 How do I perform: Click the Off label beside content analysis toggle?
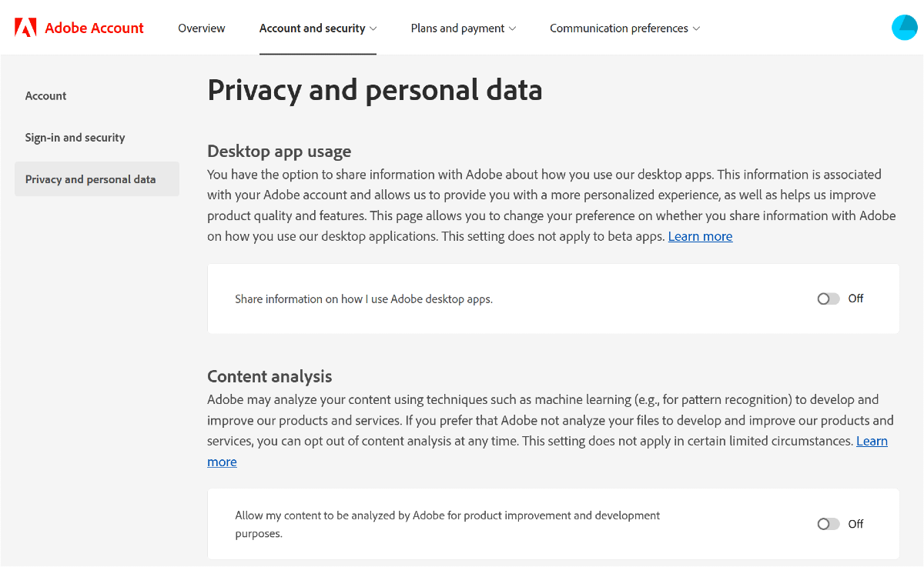tap(856, 524)
